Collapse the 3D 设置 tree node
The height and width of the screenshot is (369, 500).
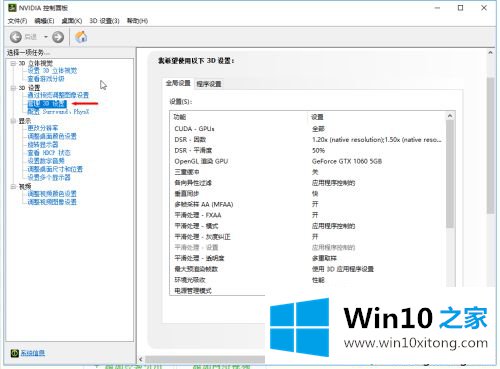click(13, 88)
